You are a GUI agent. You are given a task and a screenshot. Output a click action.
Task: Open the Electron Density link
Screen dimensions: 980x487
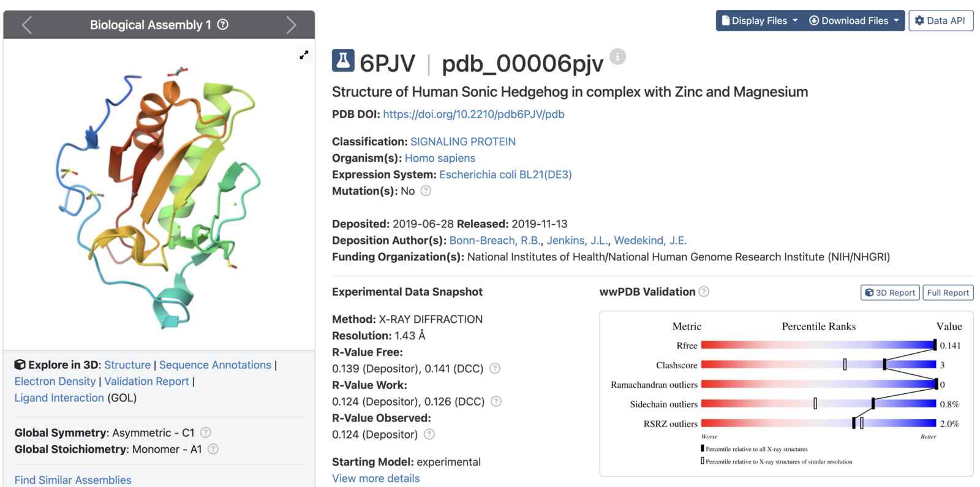coord(55,381)
